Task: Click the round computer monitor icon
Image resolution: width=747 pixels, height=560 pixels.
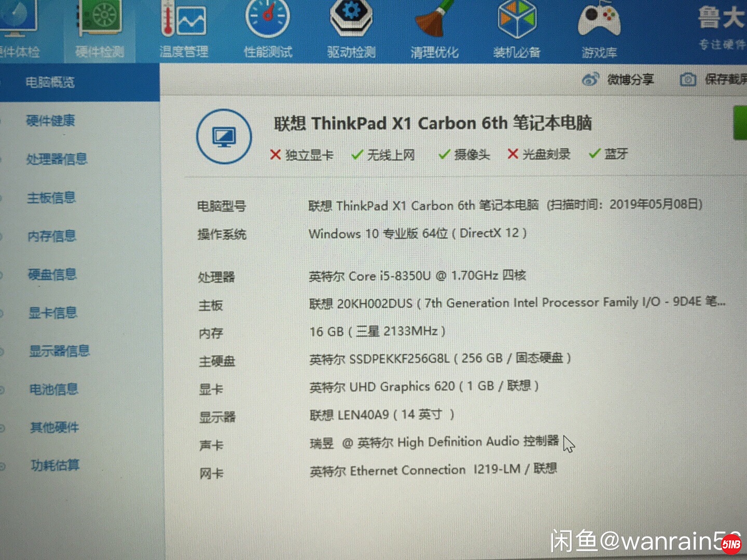Action: click(x=224, y=137)
